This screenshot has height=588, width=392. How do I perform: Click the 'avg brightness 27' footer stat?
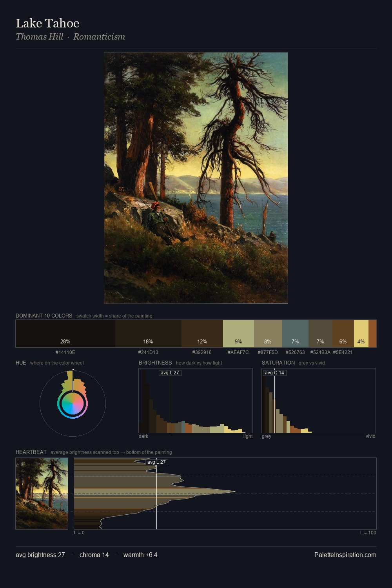pyautogui.click(x=40, y=555)
